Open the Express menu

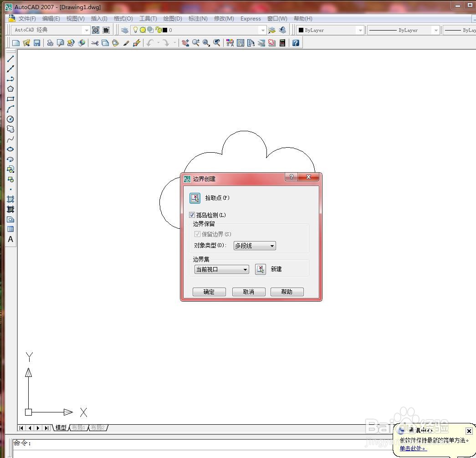[x=251, y=19]
